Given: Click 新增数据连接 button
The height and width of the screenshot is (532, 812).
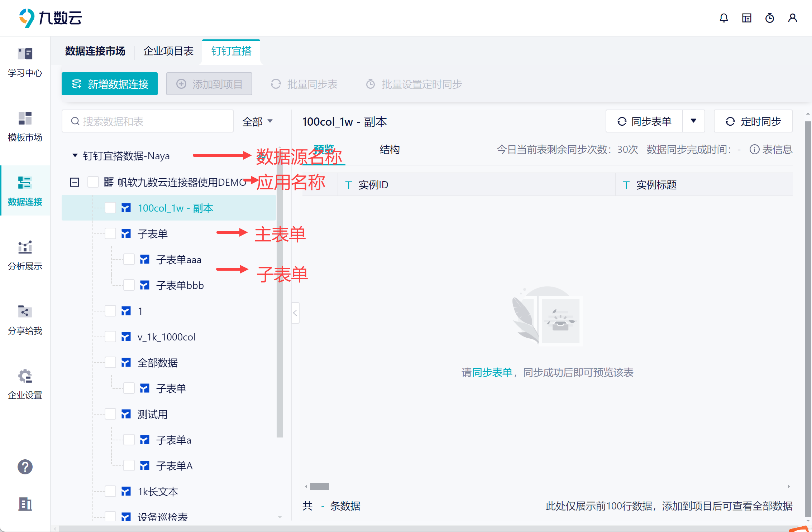Looking at the screenshot, I should coord(110,84).
